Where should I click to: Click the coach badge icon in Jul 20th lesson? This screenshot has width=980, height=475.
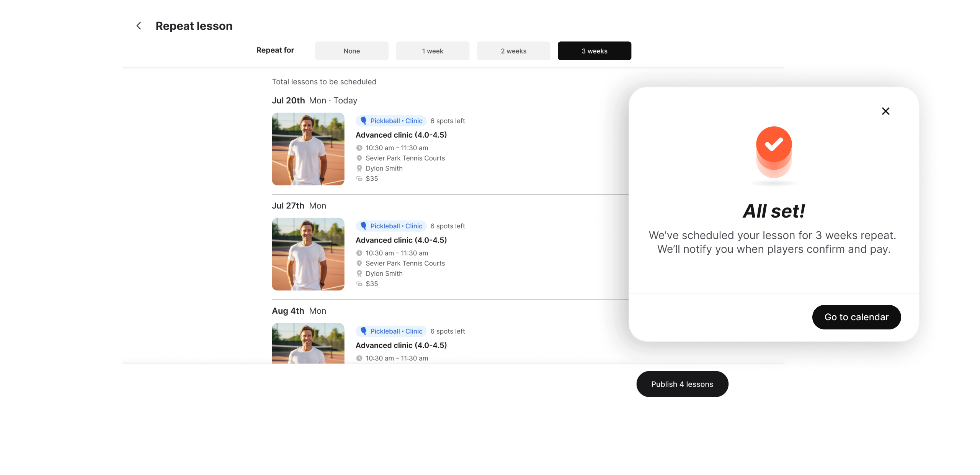pyautogui.click(x=359, y=169)
